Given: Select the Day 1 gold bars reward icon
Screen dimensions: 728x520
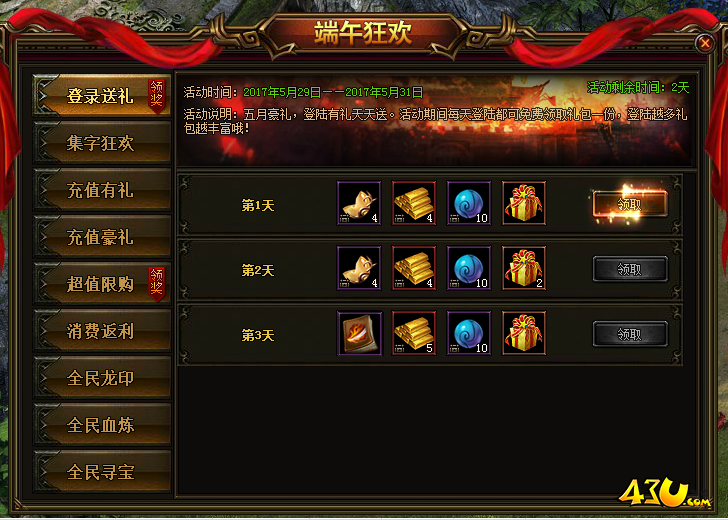Looking at the screenshot, I should (414, 203).
